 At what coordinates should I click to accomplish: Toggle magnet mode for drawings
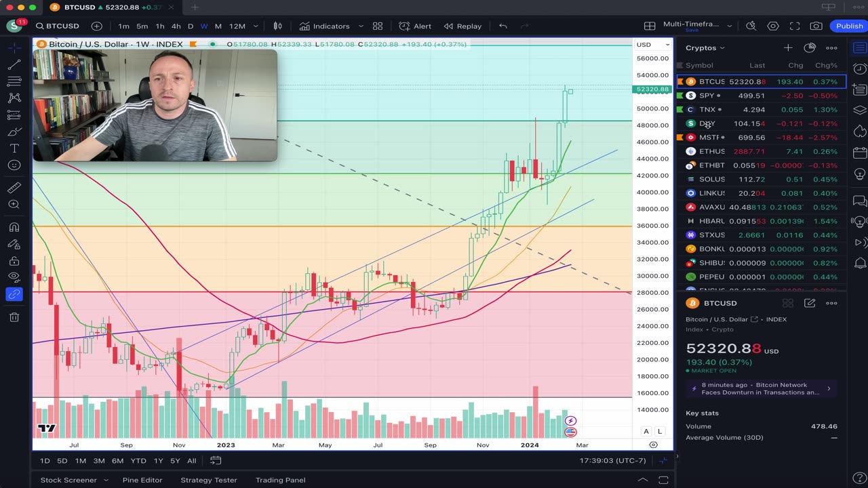pyautogui.click(x=14, y=227)
